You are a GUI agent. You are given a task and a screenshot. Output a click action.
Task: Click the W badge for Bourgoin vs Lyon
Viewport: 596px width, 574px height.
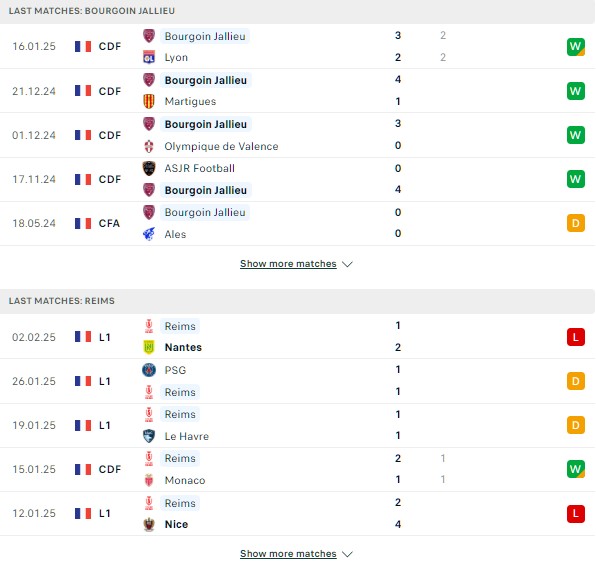575,47
